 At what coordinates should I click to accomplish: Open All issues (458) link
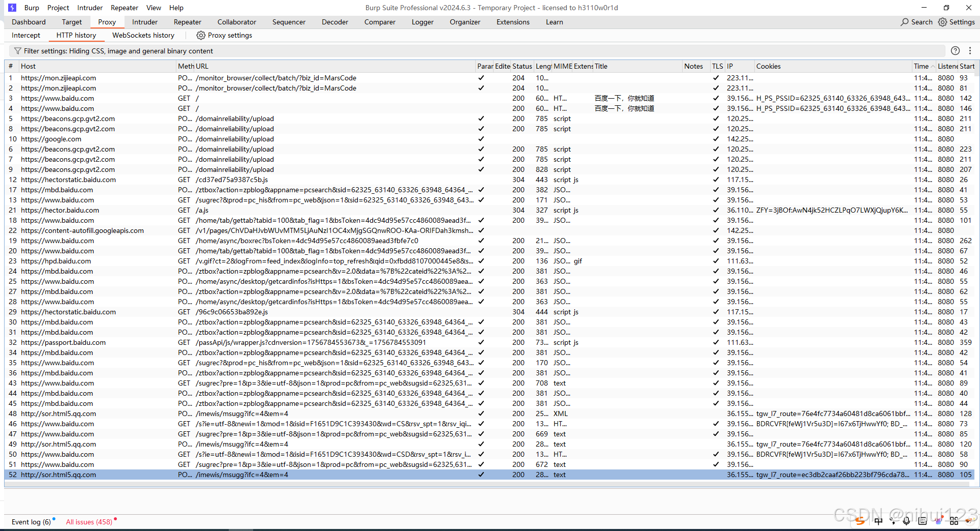tap(89, 522)
